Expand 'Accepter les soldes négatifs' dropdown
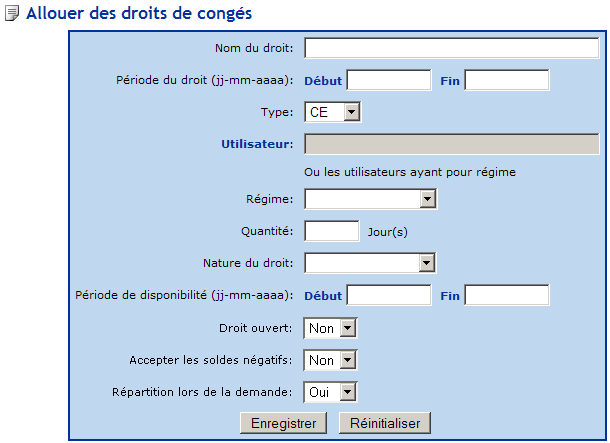Viewport: 610px width, 443px height. tap(330, 360)
